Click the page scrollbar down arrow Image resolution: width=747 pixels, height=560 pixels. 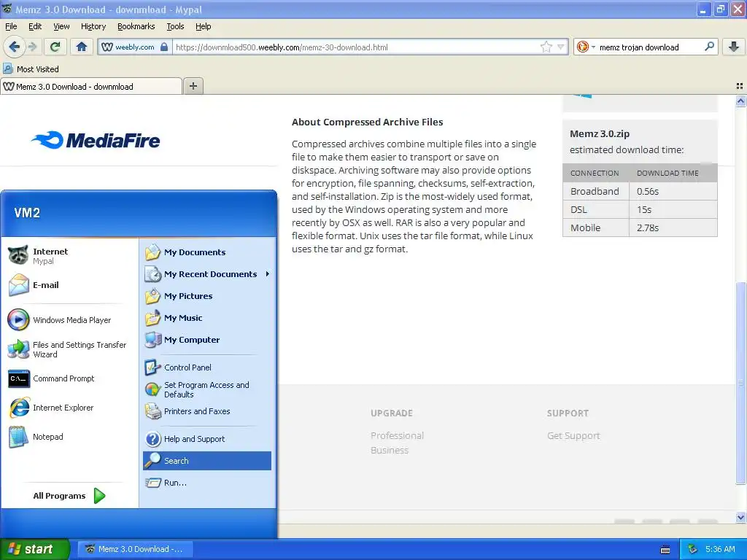pyautogui.click(x=740, y=517)
